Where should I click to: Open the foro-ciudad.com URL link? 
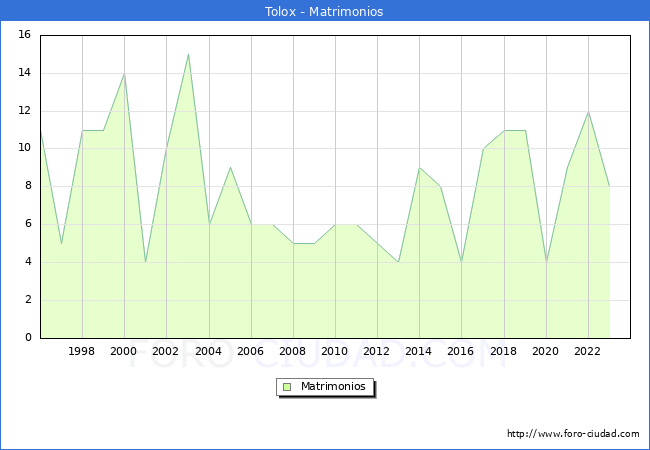pyautogui.click(x=573, y=434)
